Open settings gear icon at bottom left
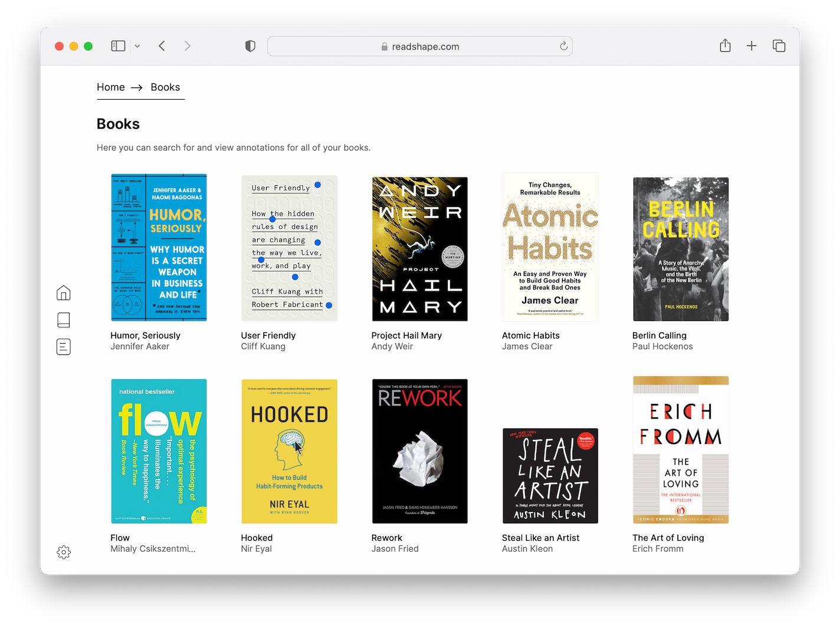Image resolution: width=840 pixels, height=628 pixels. pyautogui.click(x=64, y=552)
